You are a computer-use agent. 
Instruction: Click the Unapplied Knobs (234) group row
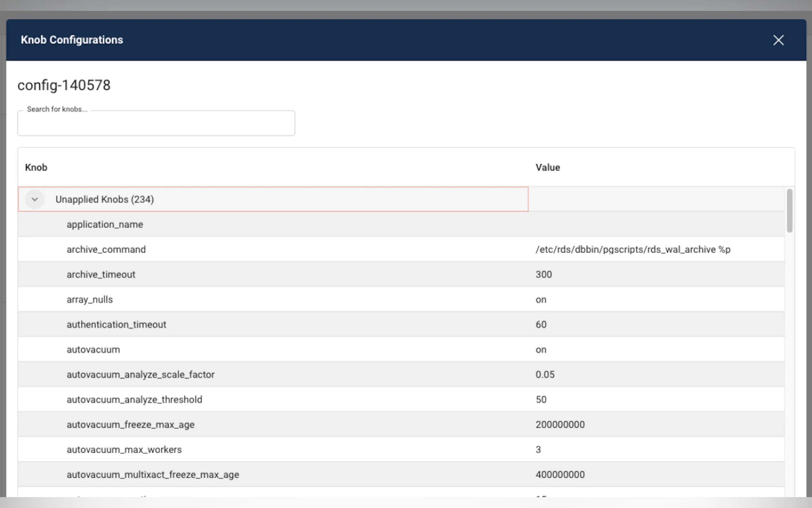click(x=105, y=199)
